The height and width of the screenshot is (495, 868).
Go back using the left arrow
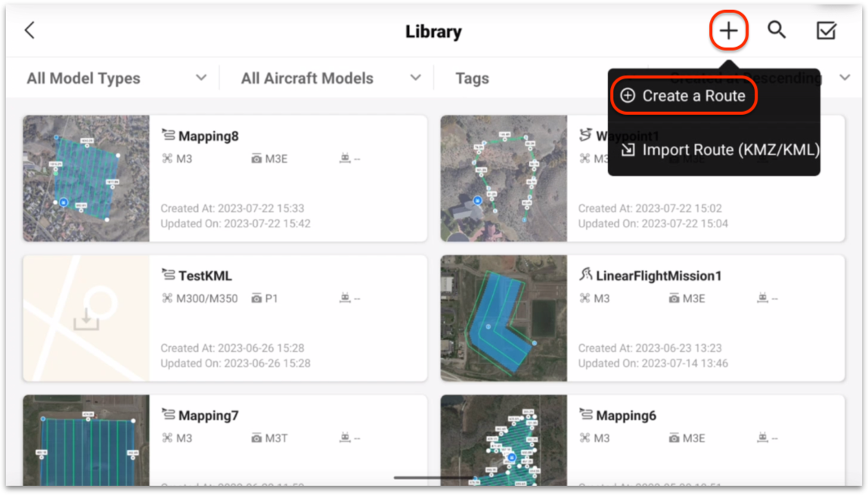click(30, 30)
